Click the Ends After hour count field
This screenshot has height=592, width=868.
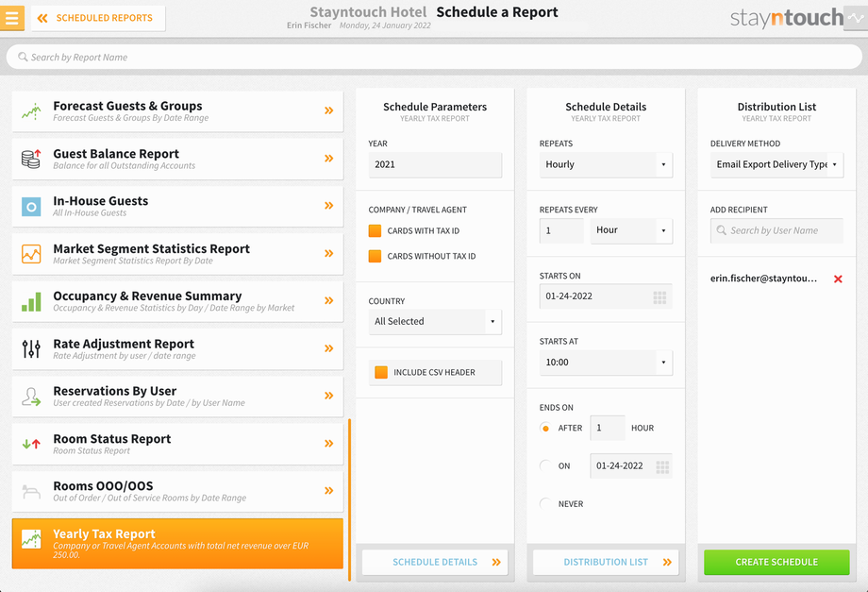(x=608, y=428)
